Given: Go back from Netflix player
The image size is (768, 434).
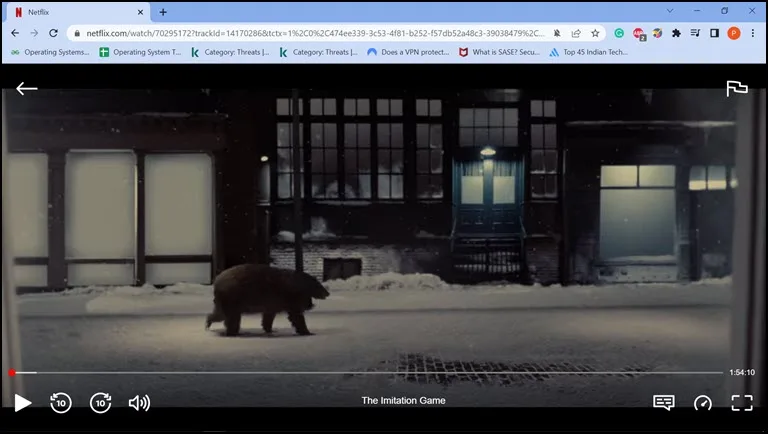Looking at the screenshot, I should pos(26,89).
